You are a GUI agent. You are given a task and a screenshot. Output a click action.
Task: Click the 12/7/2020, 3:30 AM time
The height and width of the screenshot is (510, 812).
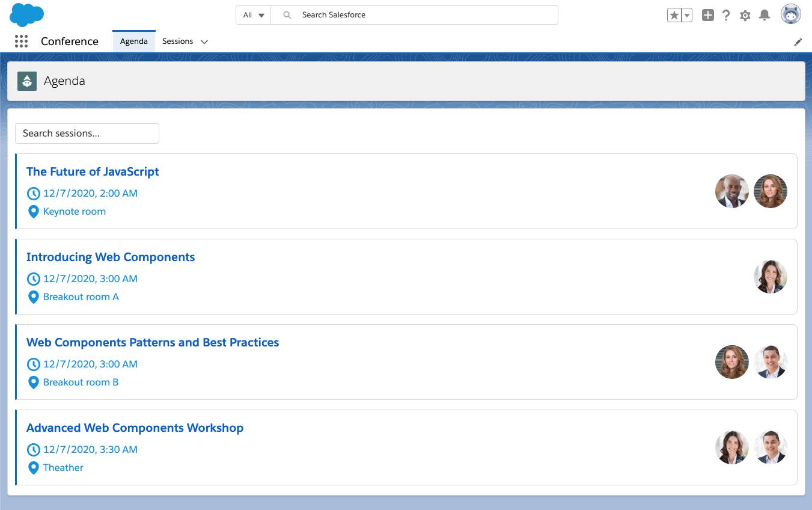(90, 449)
